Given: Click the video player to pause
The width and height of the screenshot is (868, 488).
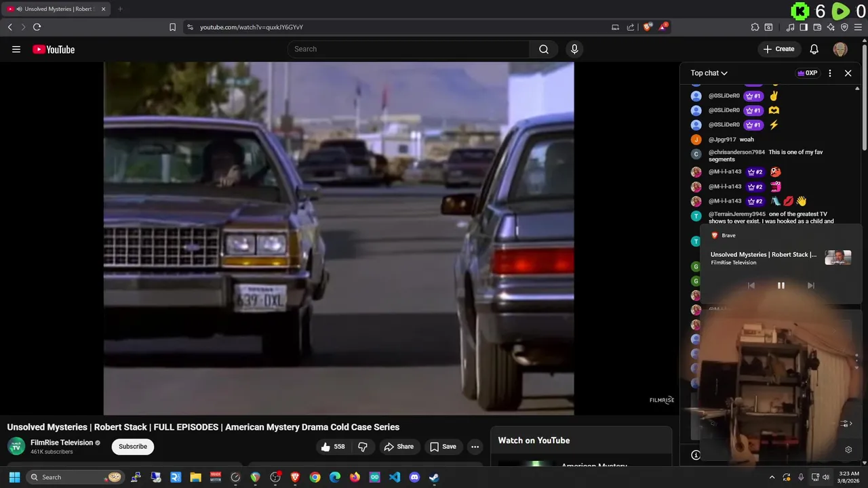Looking at the screenshot, I should 338,238.
